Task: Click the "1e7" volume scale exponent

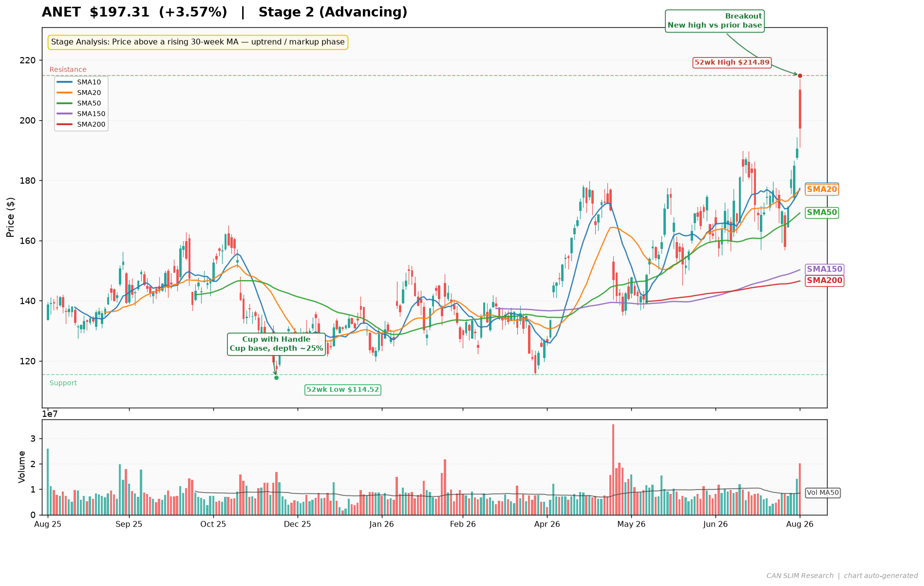Action: (51, 414)
